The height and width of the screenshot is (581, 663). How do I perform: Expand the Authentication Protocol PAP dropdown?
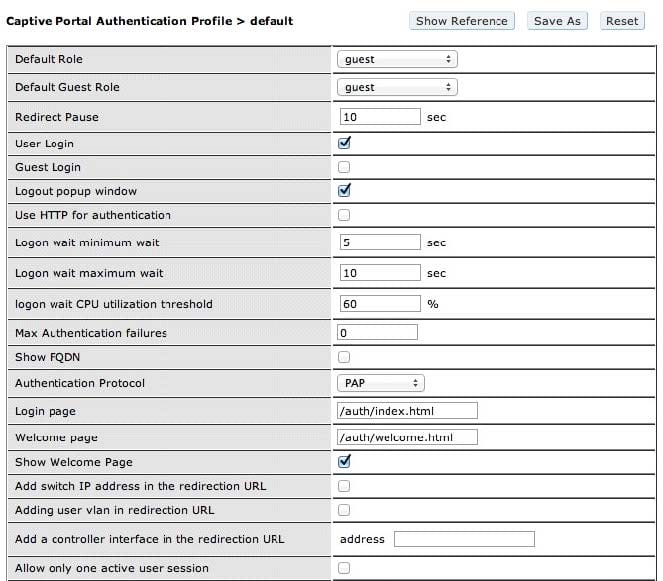[381, 383]
